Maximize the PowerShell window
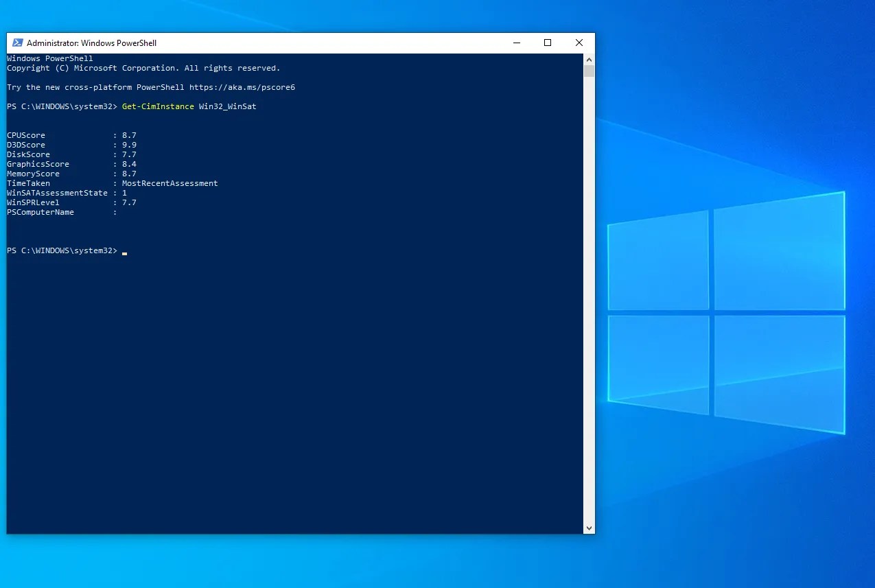Screen dimensions: 875x588 tap(548, 43)
